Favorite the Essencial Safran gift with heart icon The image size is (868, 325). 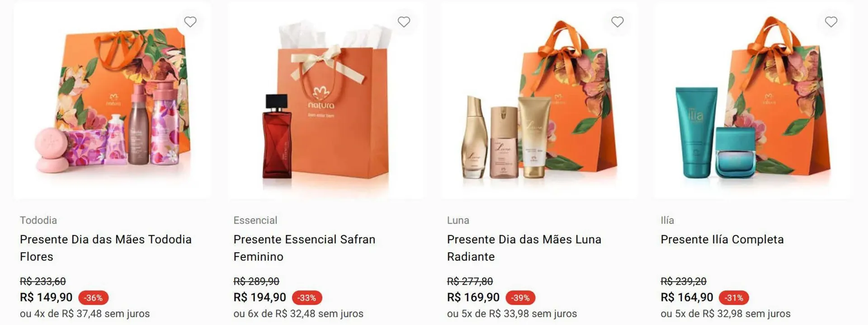click(x=404, y=22)
